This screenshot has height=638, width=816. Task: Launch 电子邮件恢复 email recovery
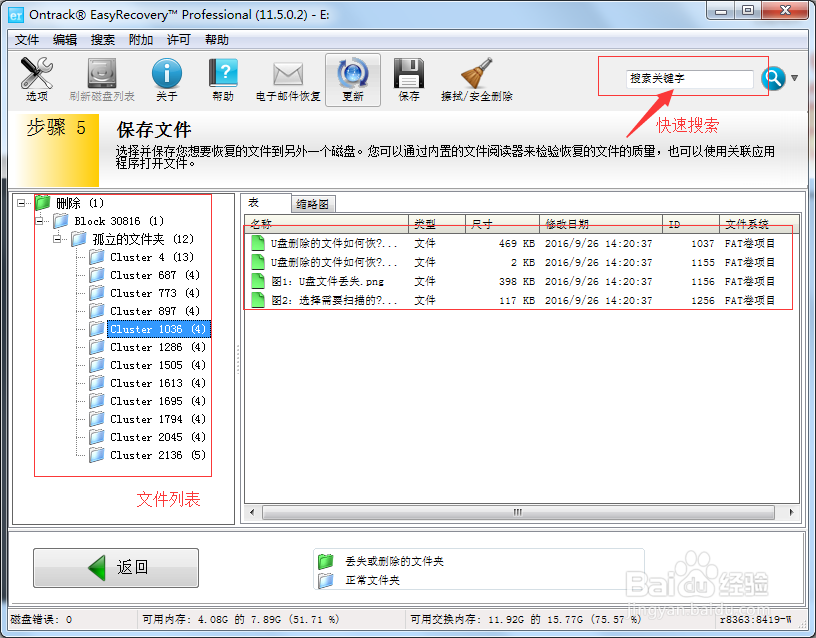pos(288,79)
